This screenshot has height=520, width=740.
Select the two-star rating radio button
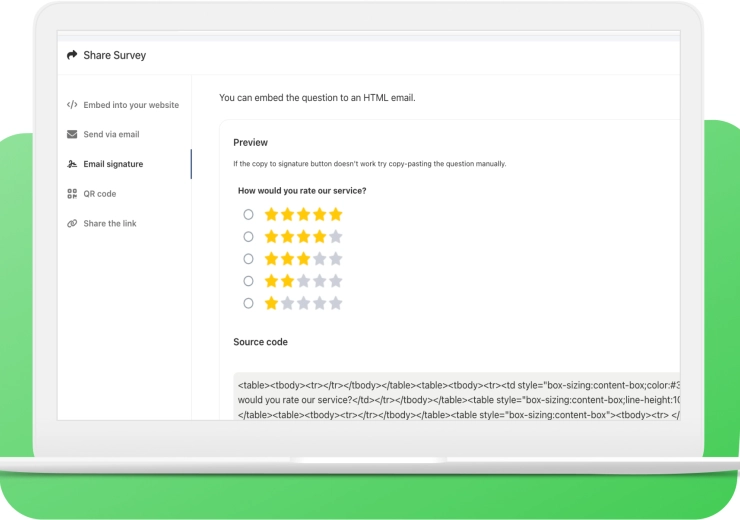click(248, 281)
